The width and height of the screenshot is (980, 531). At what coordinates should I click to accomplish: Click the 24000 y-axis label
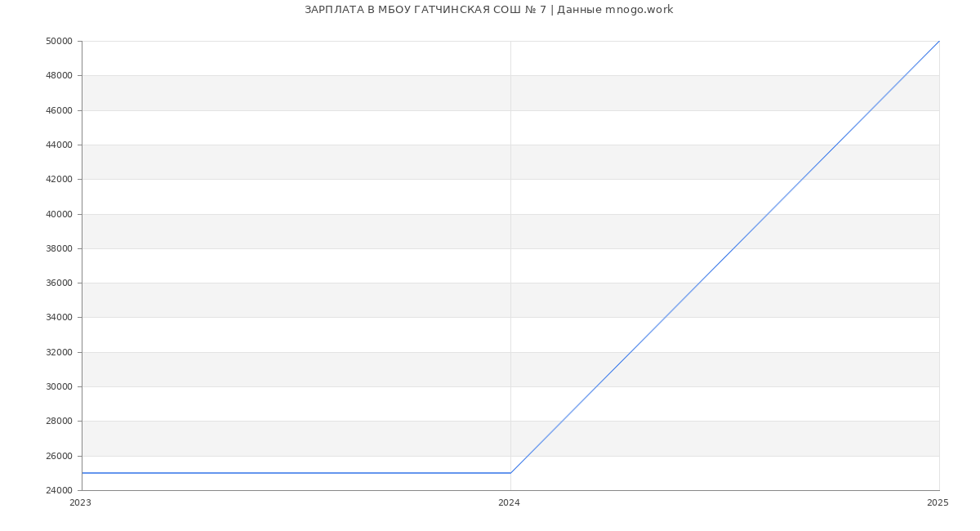[x=60, y=490]
